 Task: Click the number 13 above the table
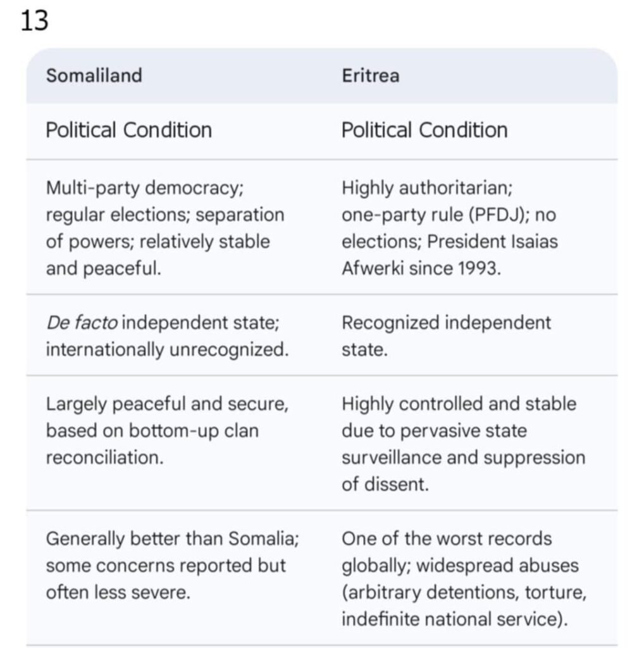[34, 22]
